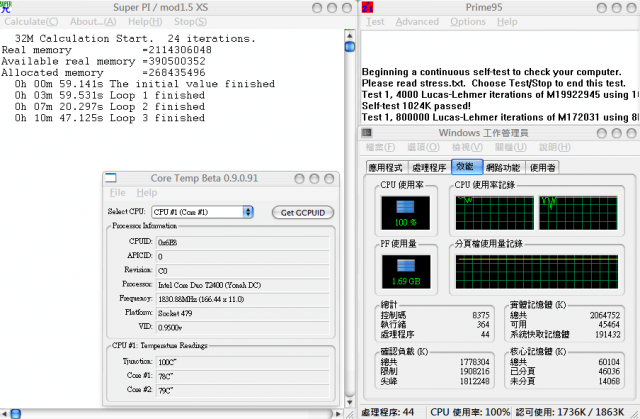Click Super PI scrollbar up arrow

(x=349, y=35)
